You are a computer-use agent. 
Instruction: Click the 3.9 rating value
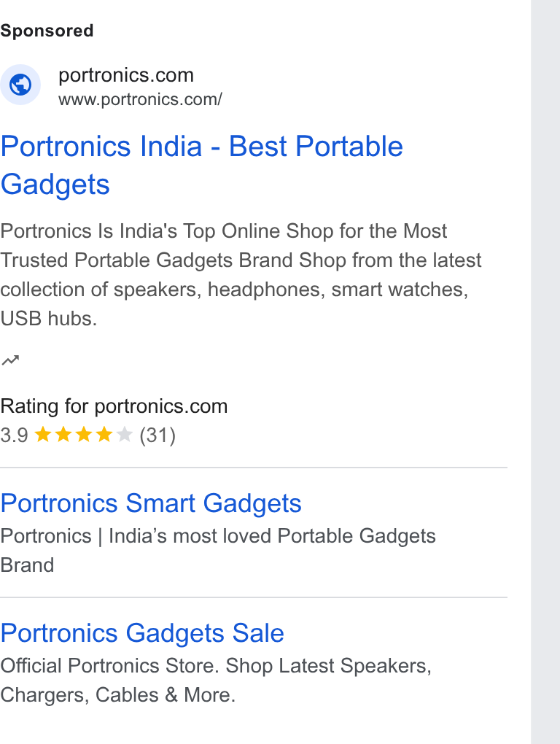tap(15, 435)
